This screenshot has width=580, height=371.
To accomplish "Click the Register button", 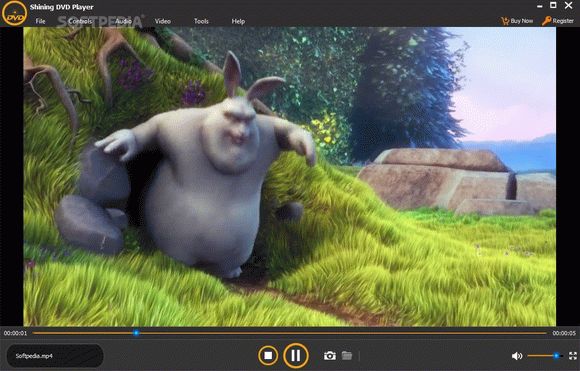I will pos(558,21).
